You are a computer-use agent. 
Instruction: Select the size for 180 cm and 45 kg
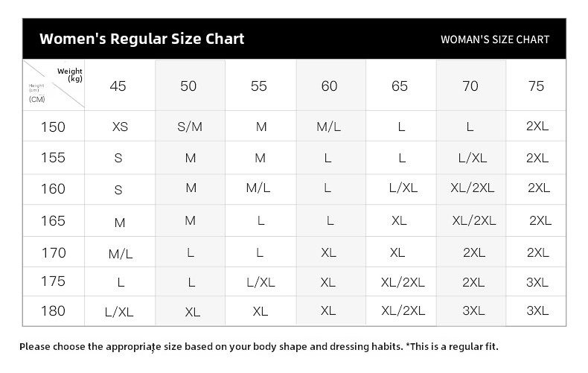tap(119, 313)
